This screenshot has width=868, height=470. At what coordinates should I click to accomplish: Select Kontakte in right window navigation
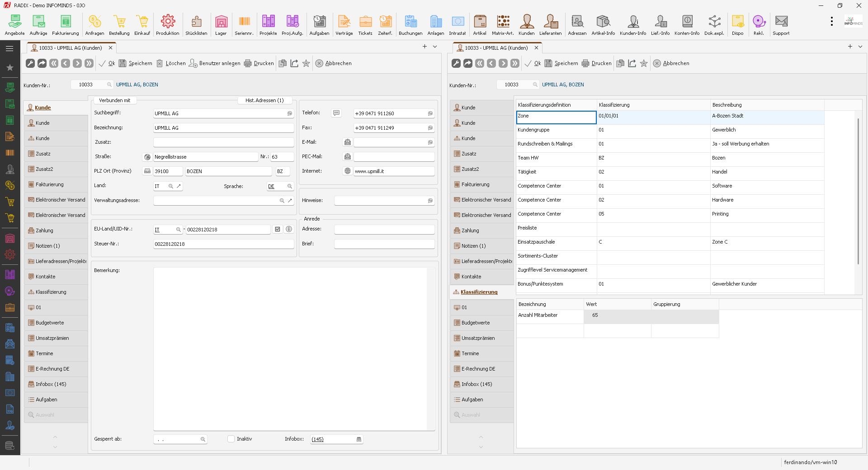(x=482, y=277)
